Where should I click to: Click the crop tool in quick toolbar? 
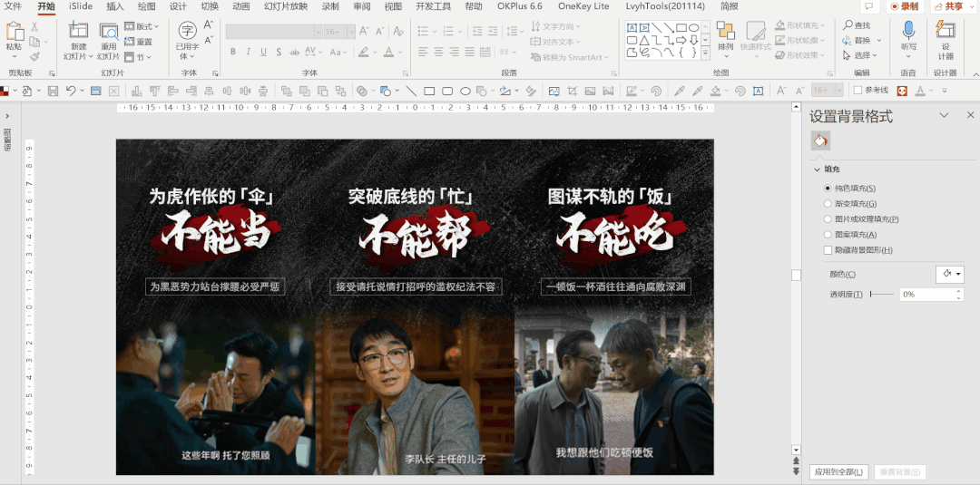click(x=572, y=92)
